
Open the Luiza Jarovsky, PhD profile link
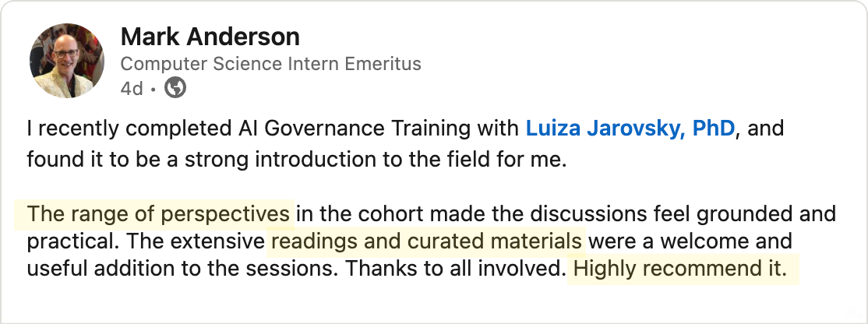(x=630, y=128)
